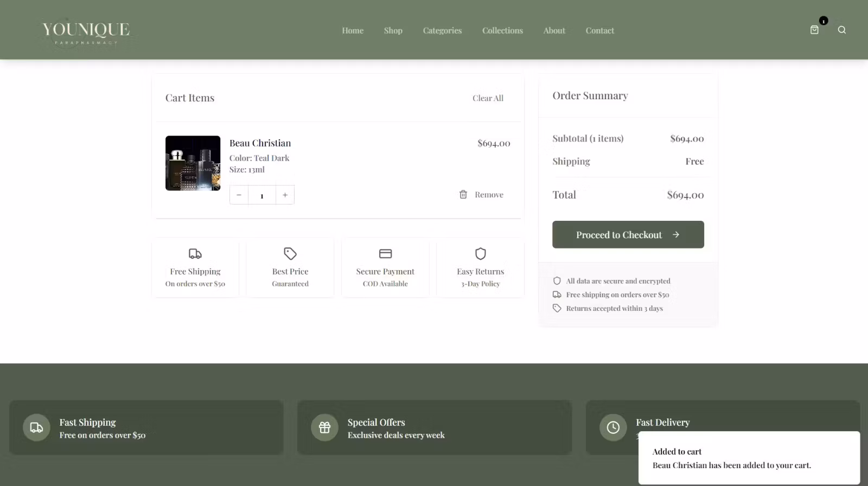Click the Fast Shipping truck icon in footer

coord(36,427)
